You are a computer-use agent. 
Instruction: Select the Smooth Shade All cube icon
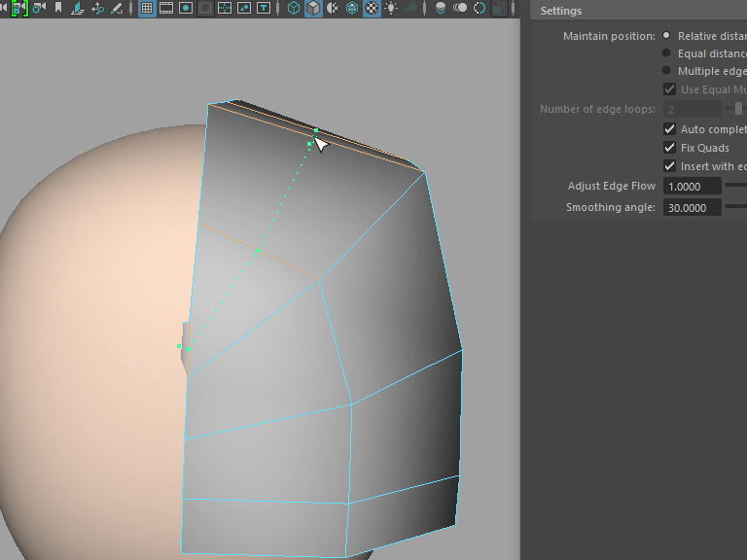312,8
